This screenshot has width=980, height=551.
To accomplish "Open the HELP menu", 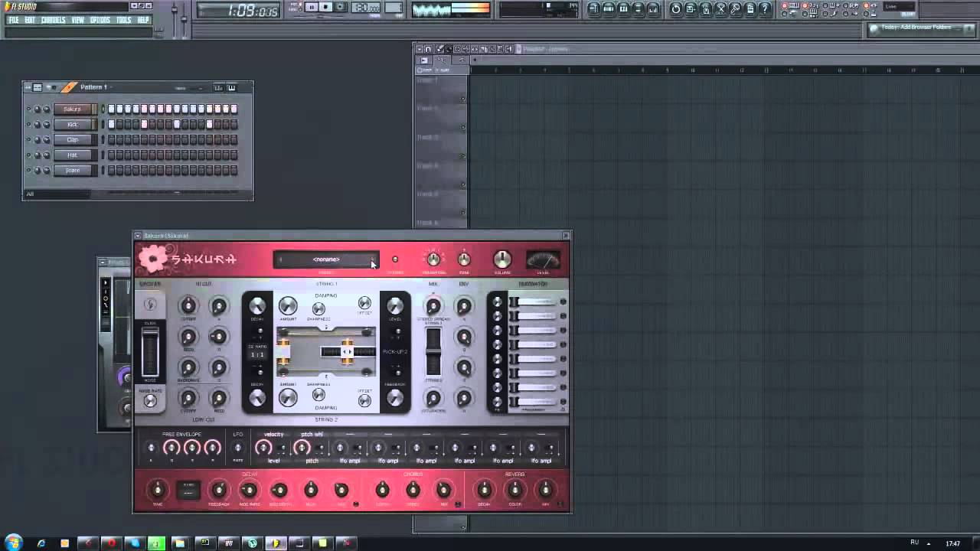I will point(143,20).
